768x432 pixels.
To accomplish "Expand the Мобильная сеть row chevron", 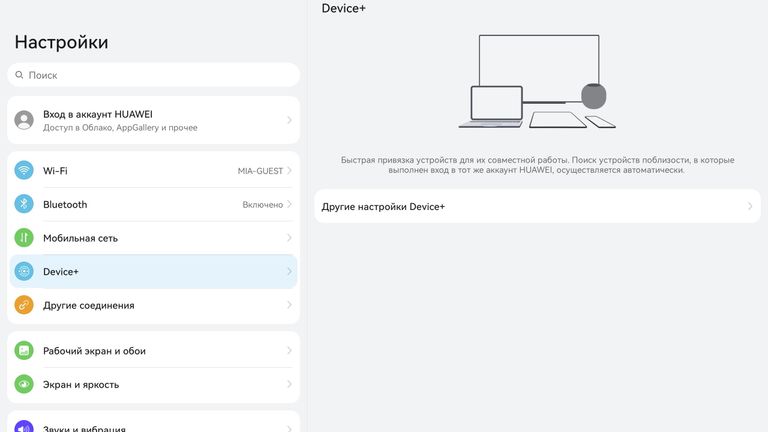I will [x=289, y=238].
